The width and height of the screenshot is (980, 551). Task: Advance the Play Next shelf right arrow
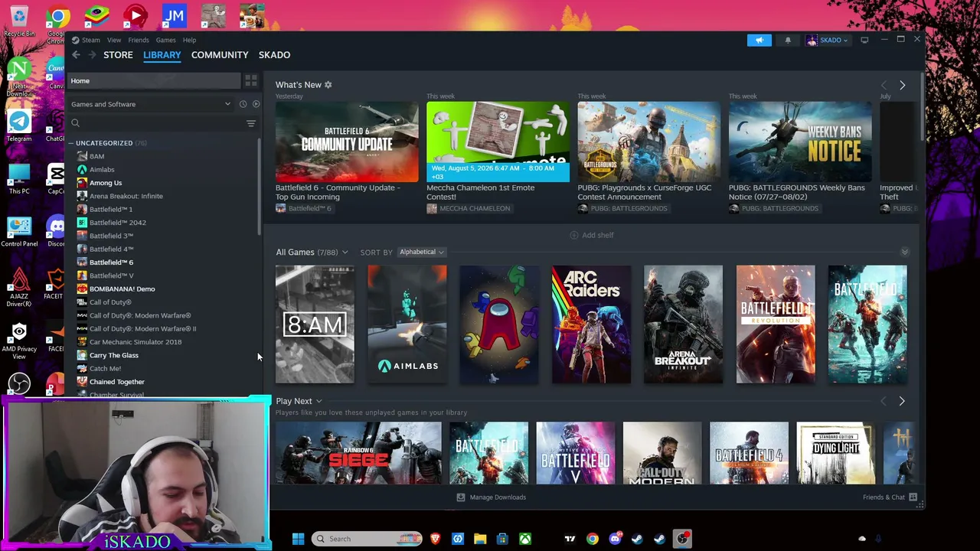pos(901,401)
